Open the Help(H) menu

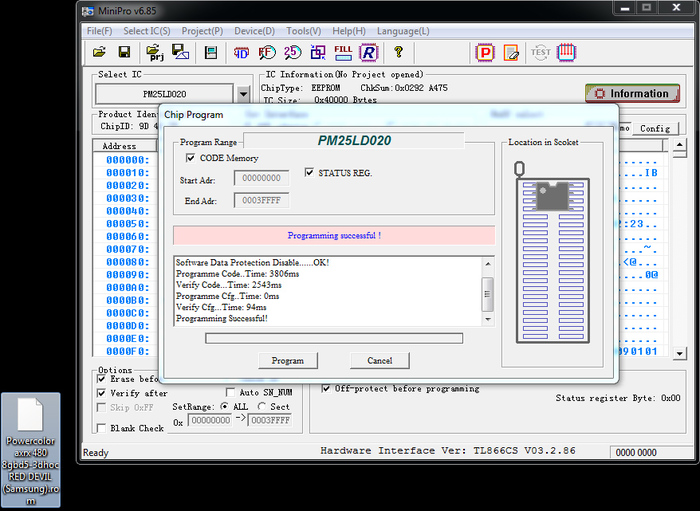[349, 31]
